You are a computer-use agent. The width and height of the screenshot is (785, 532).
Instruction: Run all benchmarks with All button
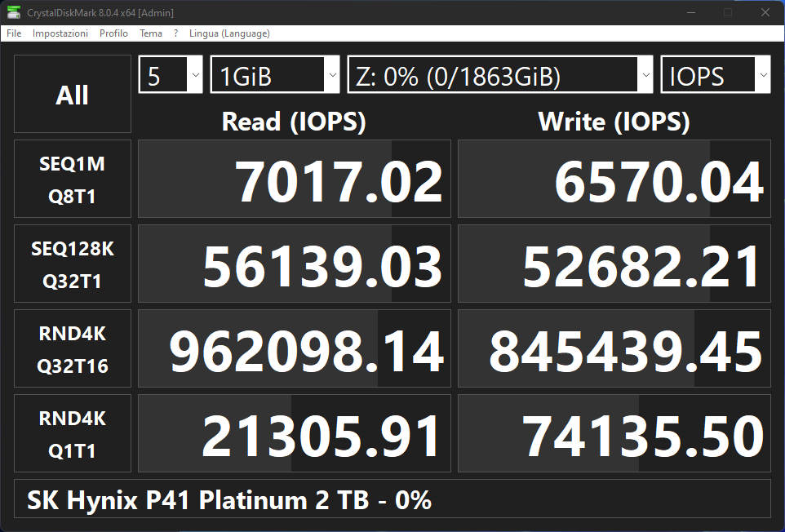72,94
